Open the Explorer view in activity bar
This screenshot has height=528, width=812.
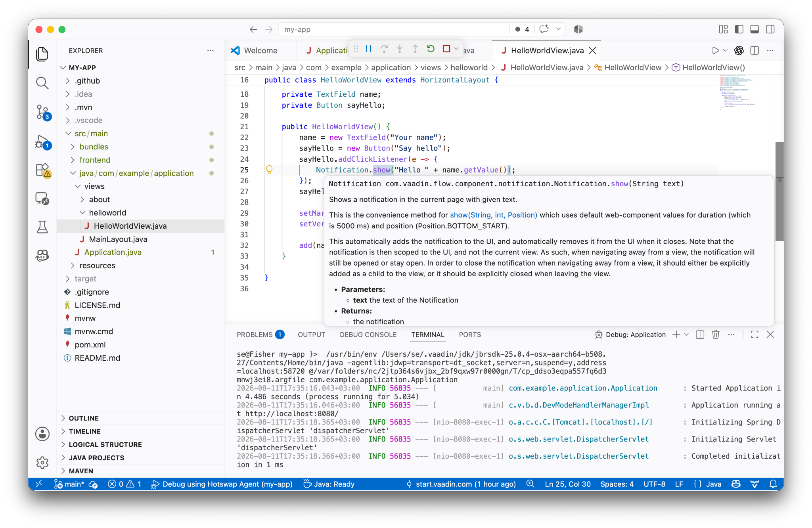point(42,54)
